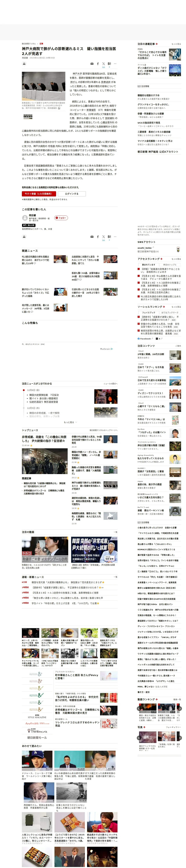Screen dimensions: 186x868
Task: Go to next item in 動画ランキング carousel
Action: (180, 708)
